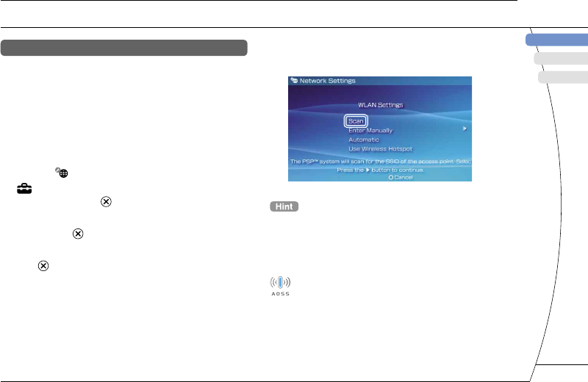Select the blue side tab at the page edge
The height and width of the screenshot is (382, 588).
(x=557, y=40)
